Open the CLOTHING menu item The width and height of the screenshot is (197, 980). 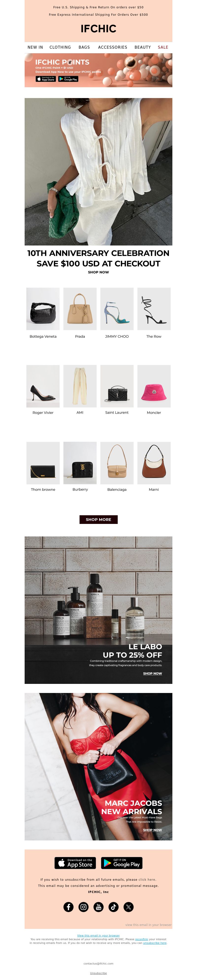[60, 47]
